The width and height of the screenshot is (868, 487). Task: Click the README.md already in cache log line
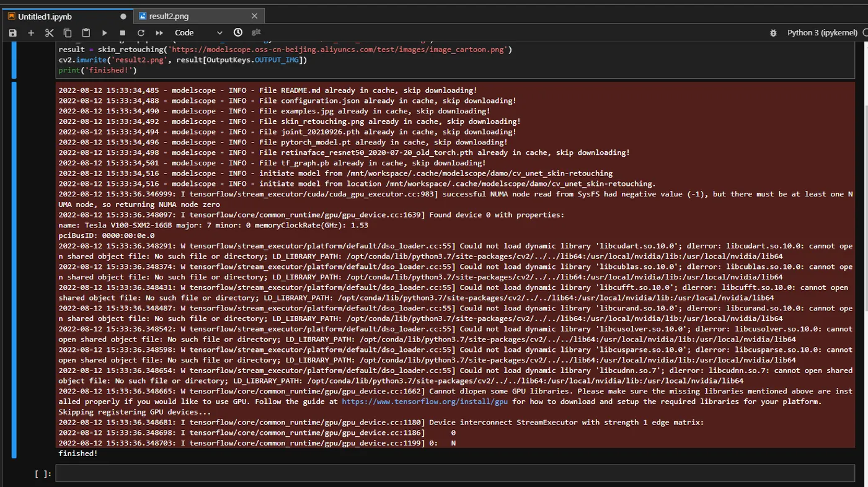coord(268,90)
